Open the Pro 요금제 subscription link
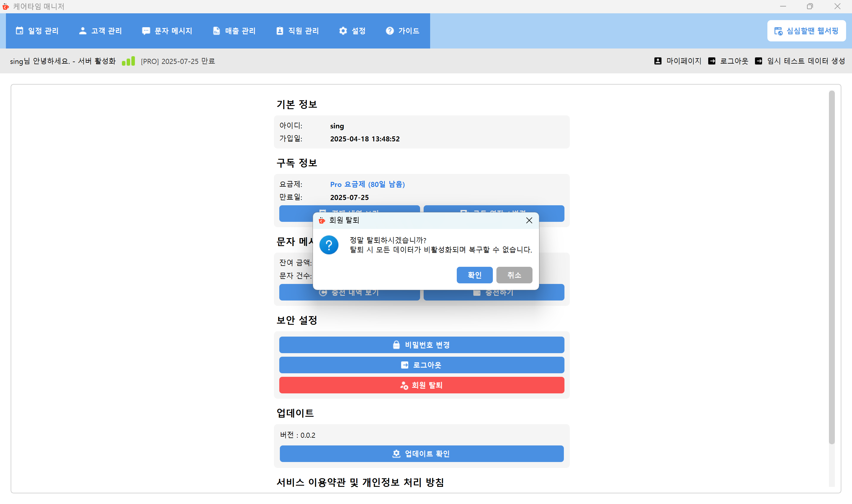Screen dimensions: 852x504 coord(367,184)
